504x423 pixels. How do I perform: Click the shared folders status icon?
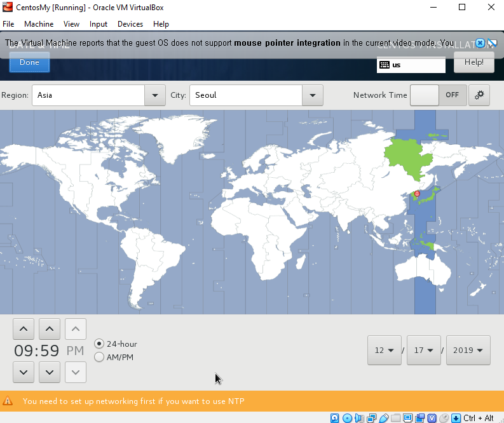[396, 418]
